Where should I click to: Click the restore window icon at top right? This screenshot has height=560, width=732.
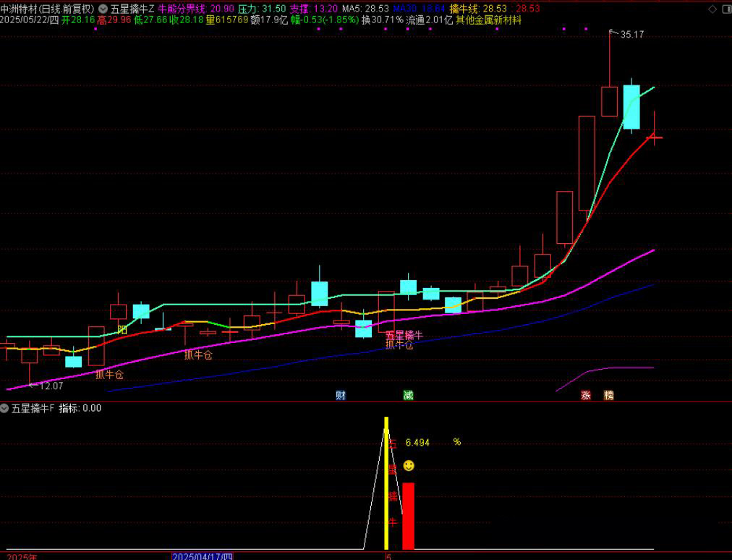click(x=725, y=9)
